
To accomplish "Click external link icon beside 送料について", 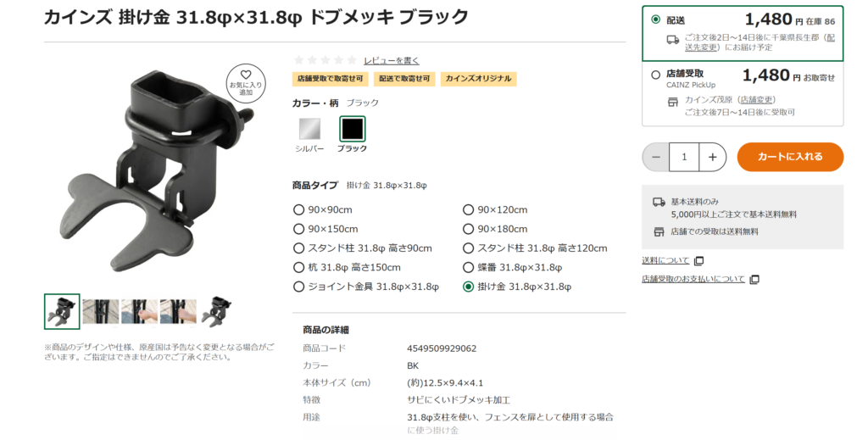I will pyautogui.click(x=699, y=260).
